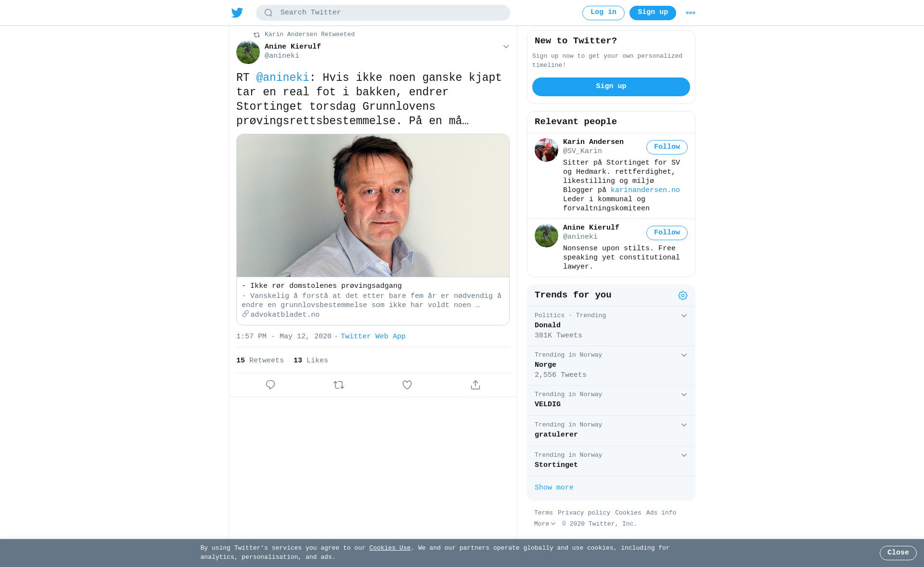
Task: Focus the Search Twitter field
Action: 383,13
